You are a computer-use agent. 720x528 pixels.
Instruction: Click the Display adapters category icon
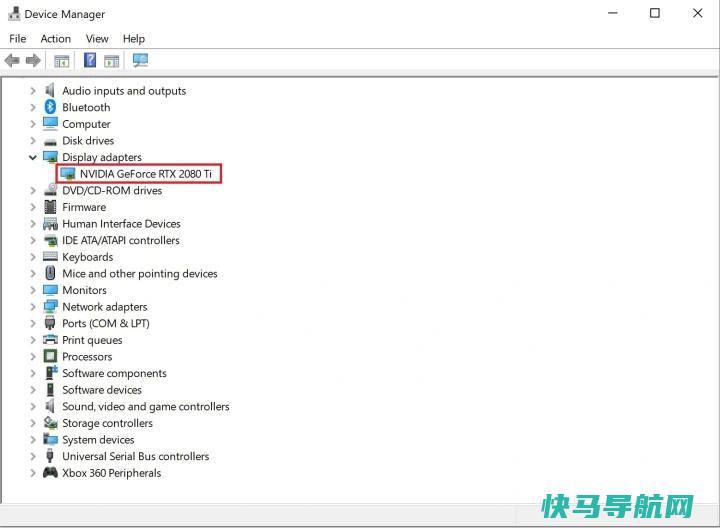(50, 157)
